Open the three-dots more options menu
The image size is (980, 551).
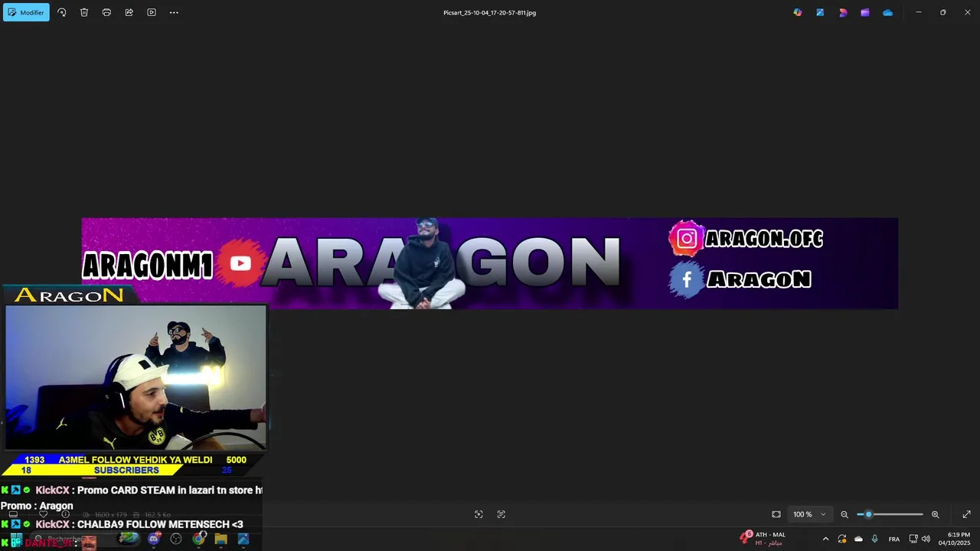pos(174,12)
